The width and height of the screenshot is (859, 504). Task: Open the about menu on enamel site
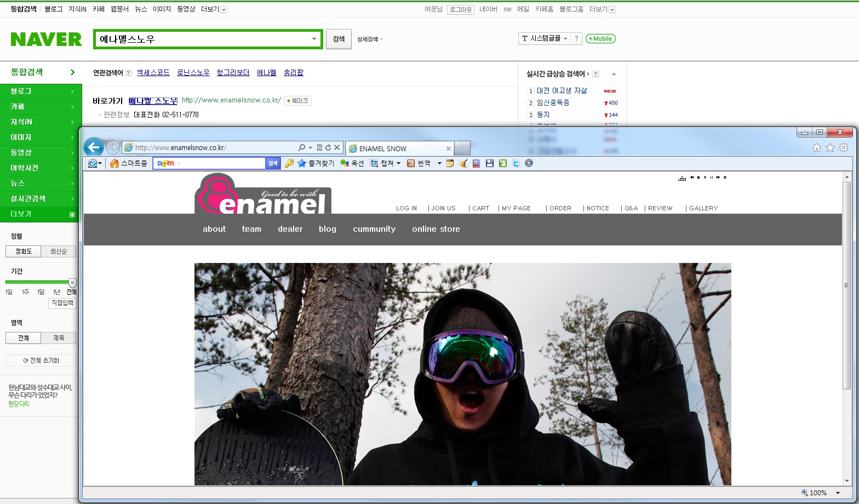(214, 229)
